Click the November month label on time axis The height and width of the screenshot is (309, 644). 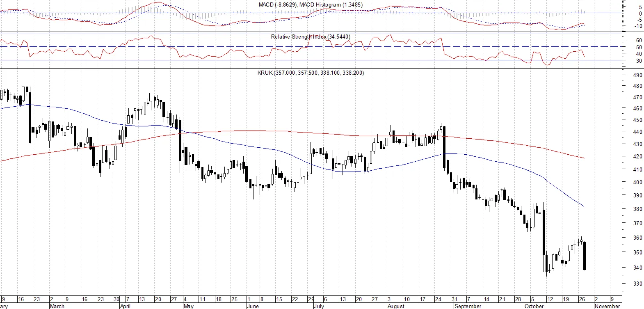pos(607,306)
